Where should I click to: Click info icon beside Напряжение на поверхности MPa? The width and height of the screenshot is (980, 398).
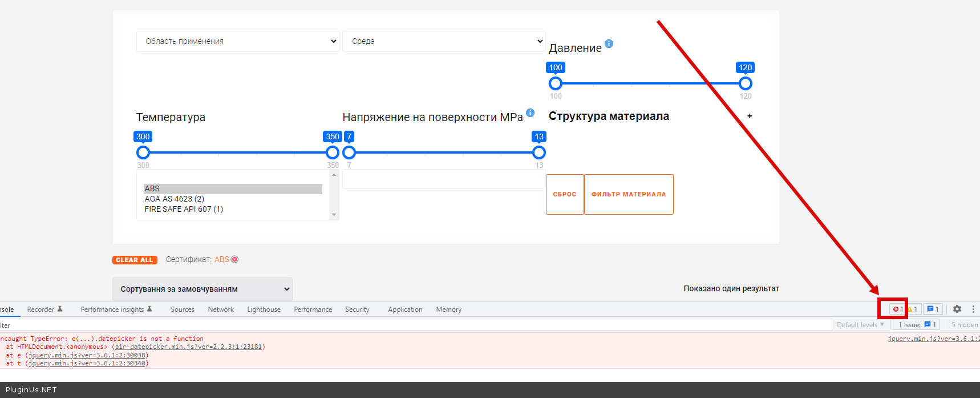point(530,113)
